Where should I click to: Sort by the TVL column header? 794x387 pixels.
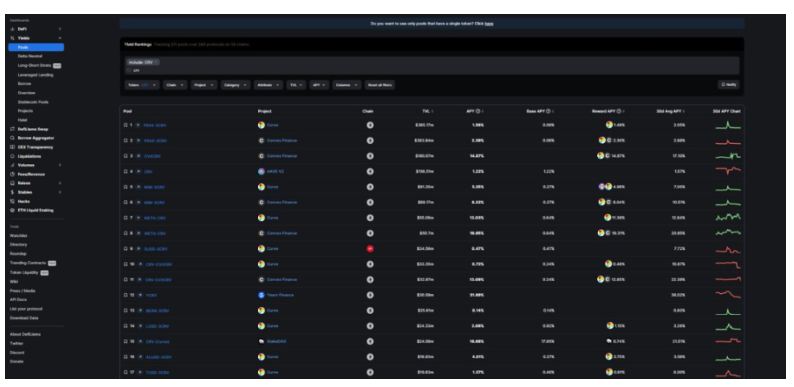[x=427, y=111]
